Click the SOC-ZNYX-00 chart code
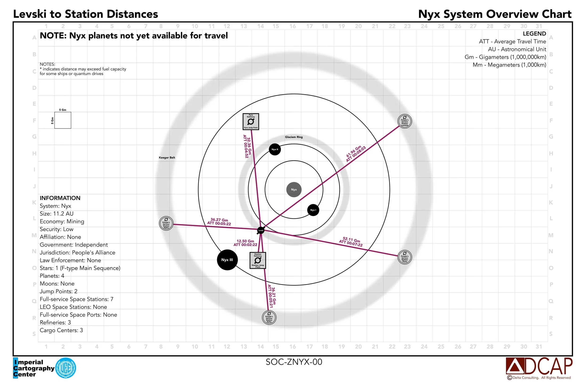Viewport: 588px width, 383px height. click(294, 362)
